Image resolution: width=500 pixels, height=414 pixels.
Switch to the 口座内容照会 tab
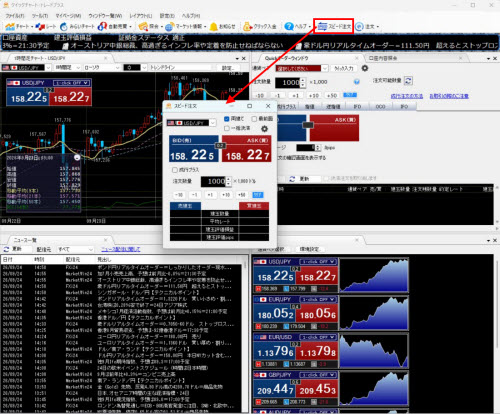pyautogui.click(x=383, y=58)
